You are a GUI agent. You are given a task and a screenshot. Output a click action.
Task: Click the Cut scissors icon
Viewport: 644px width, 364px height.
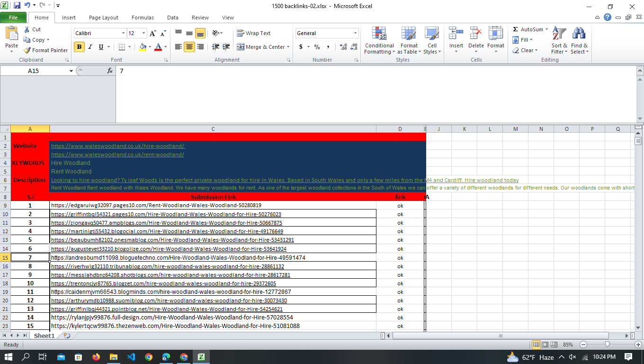tap(27, 29)
